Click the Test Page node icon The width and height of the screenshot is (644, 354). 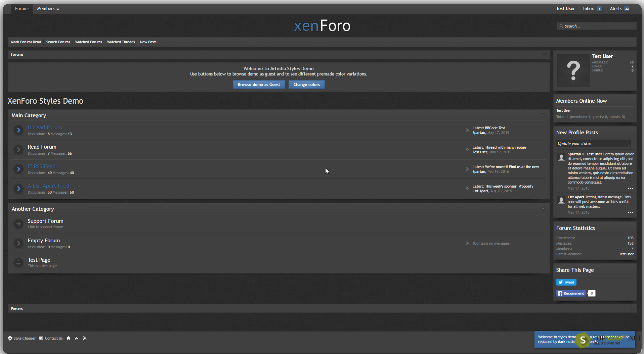18,263
